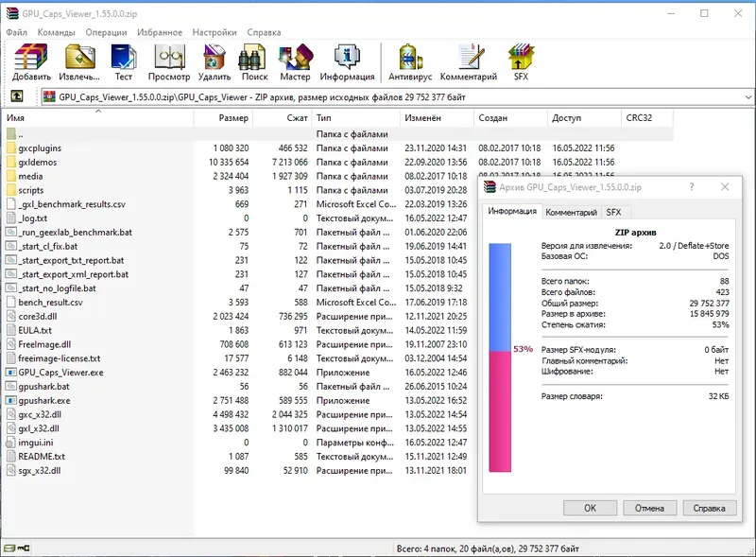Select the scripts folder icon
The image size is (756, 557).
(x=11, y=190)
